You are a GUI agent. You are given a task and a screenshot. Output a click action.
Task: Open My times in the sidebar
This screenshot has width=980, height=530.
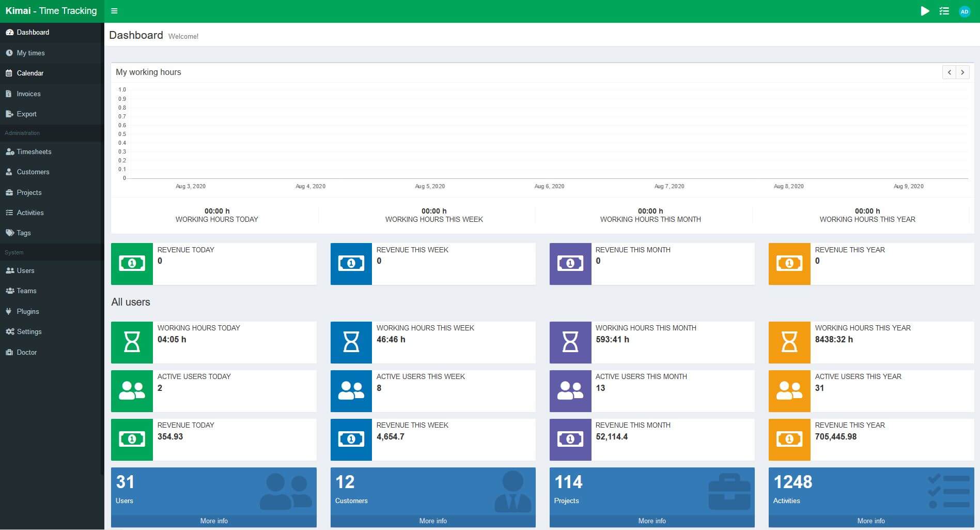click(x=30, y=53)
